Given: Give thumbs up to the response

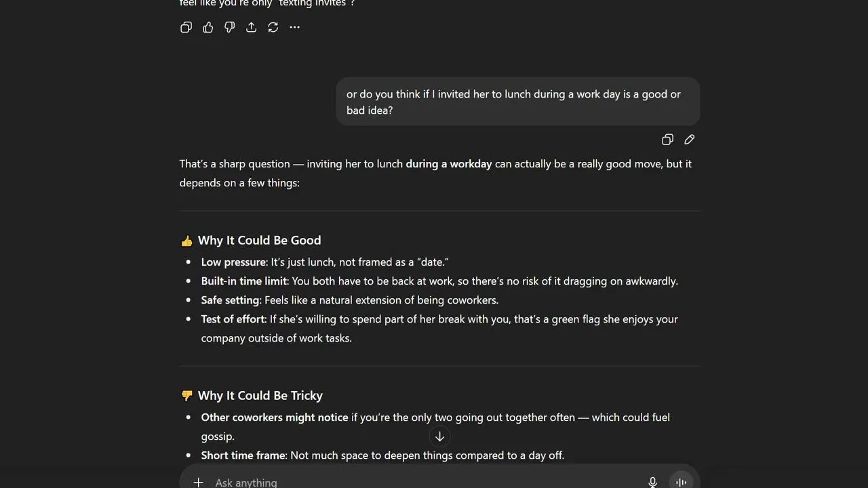Looking at the screenshot, I should (x=208, y=27).
